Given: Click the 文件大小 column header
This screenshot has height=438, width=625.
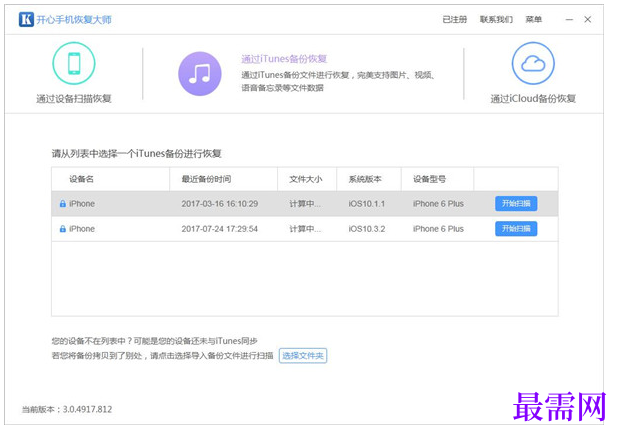Looking at the screenshot, I should tap(305, 179).
